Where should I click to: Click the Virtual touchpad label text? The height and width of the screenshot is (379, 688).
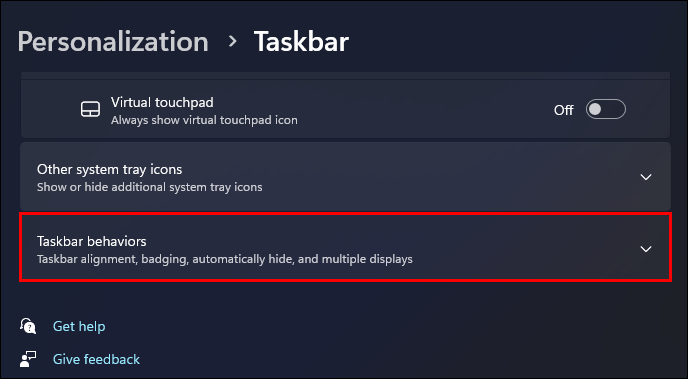tap(162, 103)
